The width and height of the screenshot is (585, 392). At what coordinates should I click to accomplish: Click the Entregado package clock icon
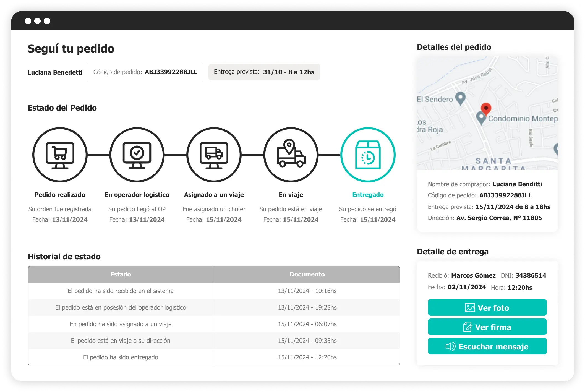[x=368, y=155]
